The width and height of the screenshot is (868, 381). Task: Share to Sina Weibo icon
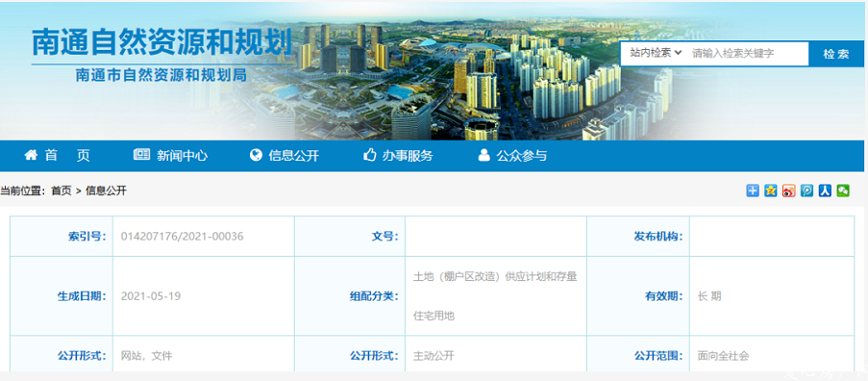tap(789, 190)
